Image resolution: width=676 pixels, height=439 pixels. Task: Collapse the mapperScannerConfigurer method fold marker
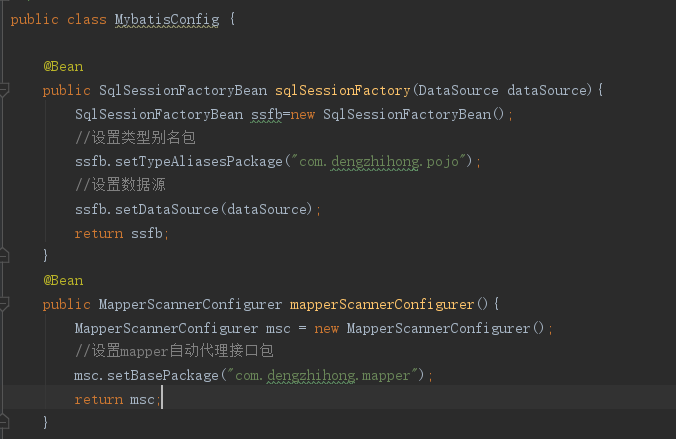3,304
